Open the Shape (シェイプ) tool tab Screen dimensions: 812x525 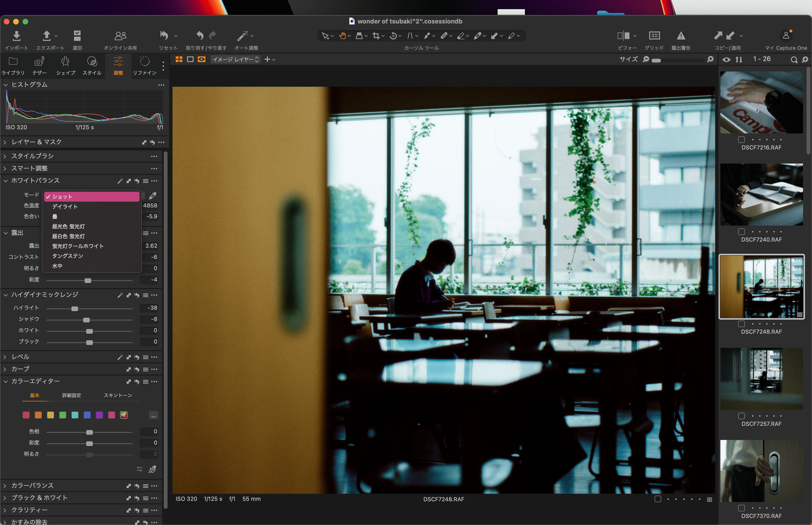coord(65,66)
